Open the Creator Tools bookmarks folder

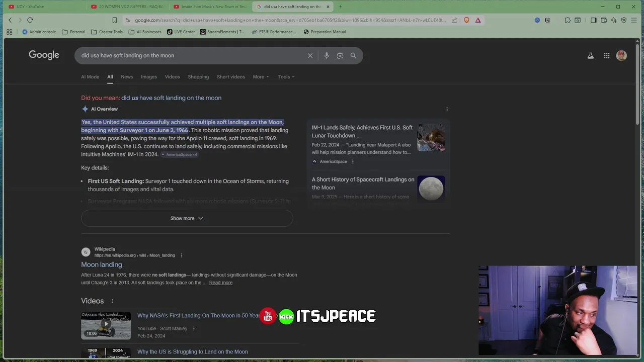click(107, 32)
